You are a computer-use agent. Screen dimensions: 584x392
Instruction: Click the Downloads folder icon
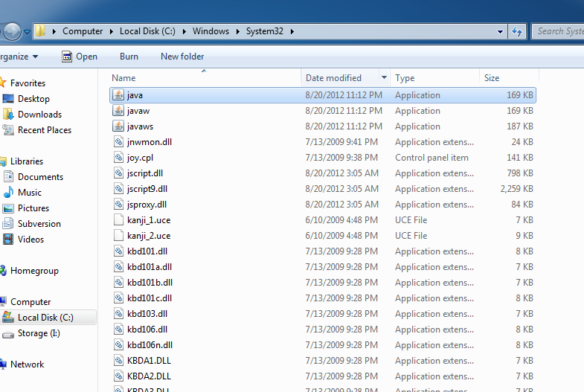[8, 115]
